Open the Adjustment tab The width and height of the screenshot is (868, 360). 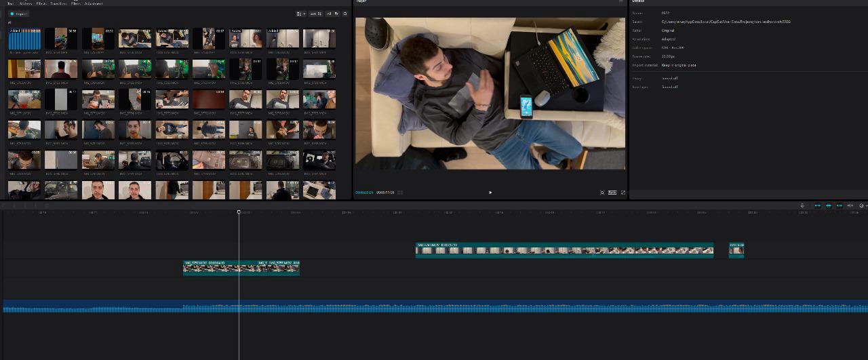tap(94, 3)
